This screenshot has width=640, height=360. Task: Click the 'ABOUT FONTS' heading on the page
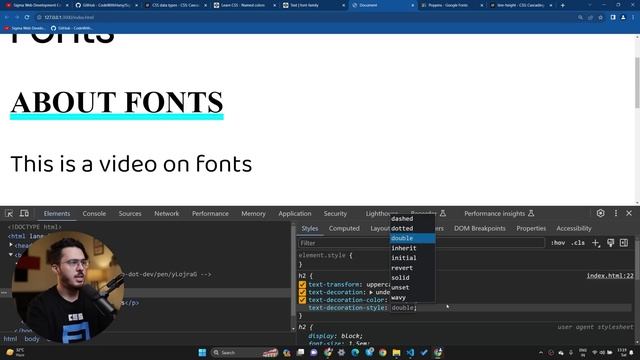pyautogui.click(x=117, y=103)
